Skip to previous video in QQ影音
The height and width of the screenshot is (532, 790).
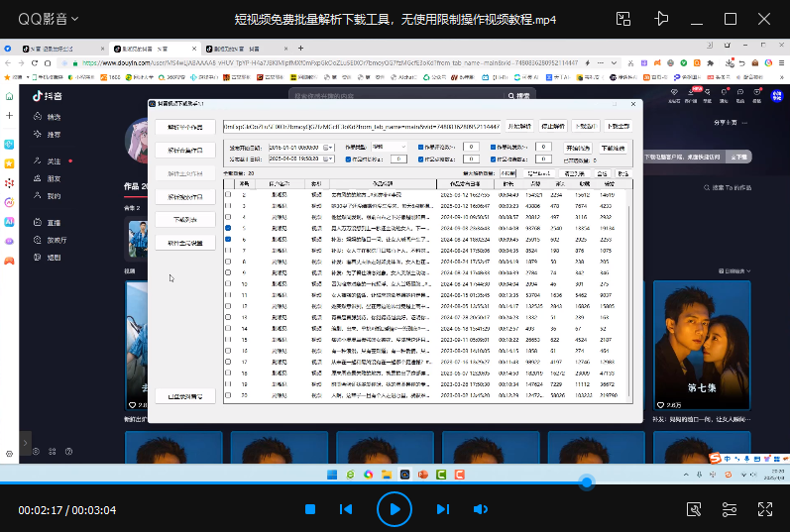[x=346, y=509]
